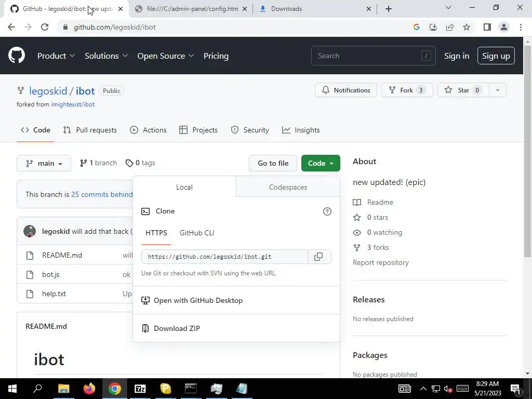Open the Star lists dropdown arrow

point(498,90)
